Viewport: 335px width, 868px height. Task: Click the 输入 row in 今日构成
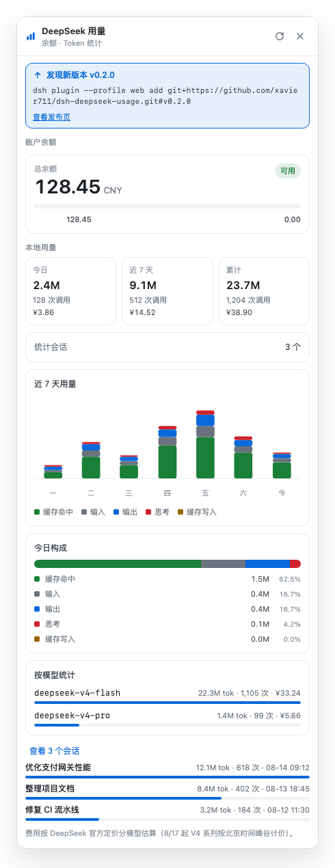167,594
